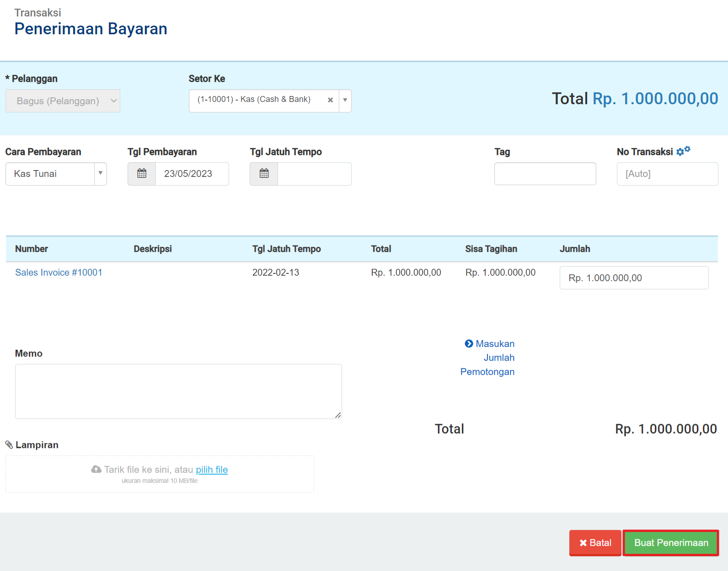Click the Tgl Pembayaran date field

point(192,174)
